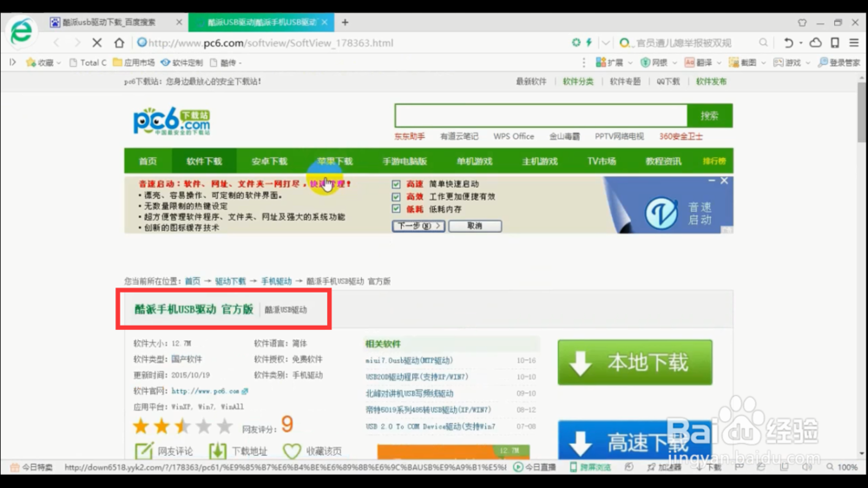Open the 排行榜 navigation menu item
The width and height of the screenshot is (868, 488).
(x=714, y=162)
